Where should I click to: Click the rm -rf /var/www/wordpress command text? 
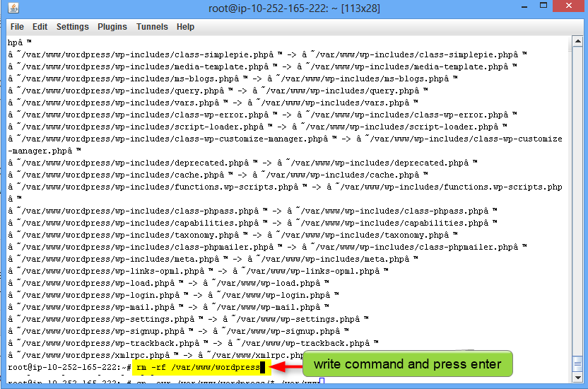coord(198,367)
